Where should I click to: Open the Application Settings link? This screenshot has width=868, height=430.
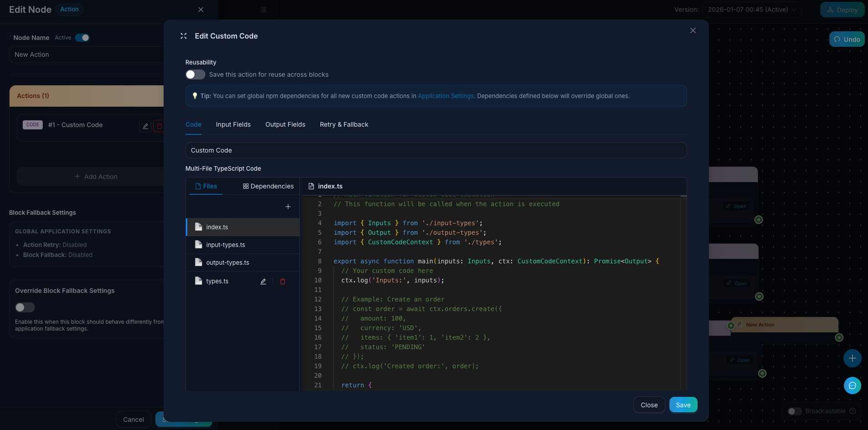tap(445, 96)
